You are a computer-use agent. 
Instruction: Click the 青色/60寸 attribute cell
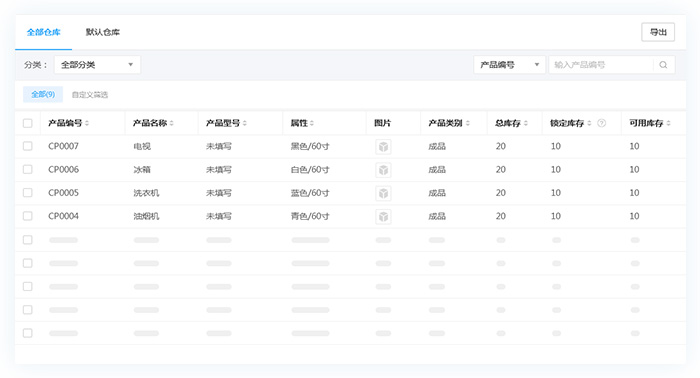tap(310, 216)
